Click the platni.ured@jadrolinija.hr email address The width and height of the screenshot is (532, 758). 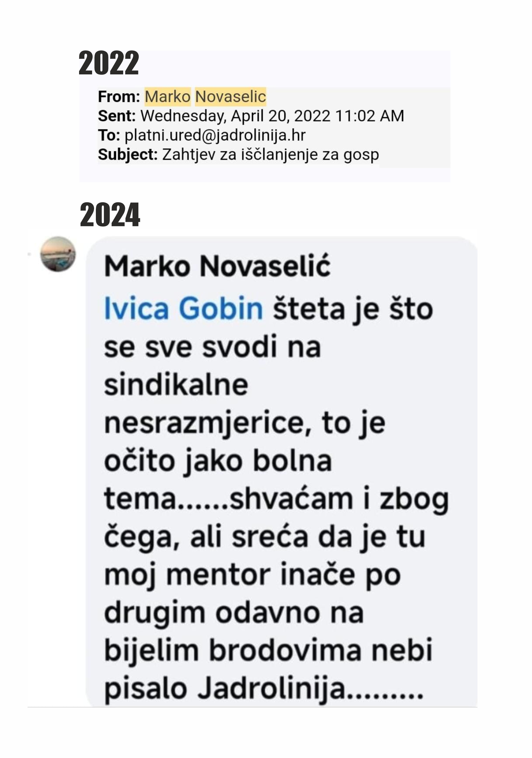click(215, 135)
